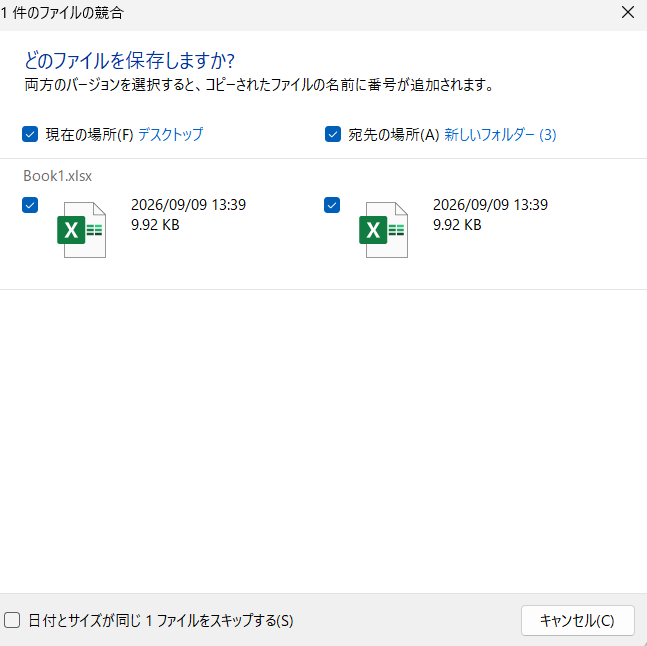Click the キャンセル(C) button
The image size is (647, 646).
(x=577, y=620)
